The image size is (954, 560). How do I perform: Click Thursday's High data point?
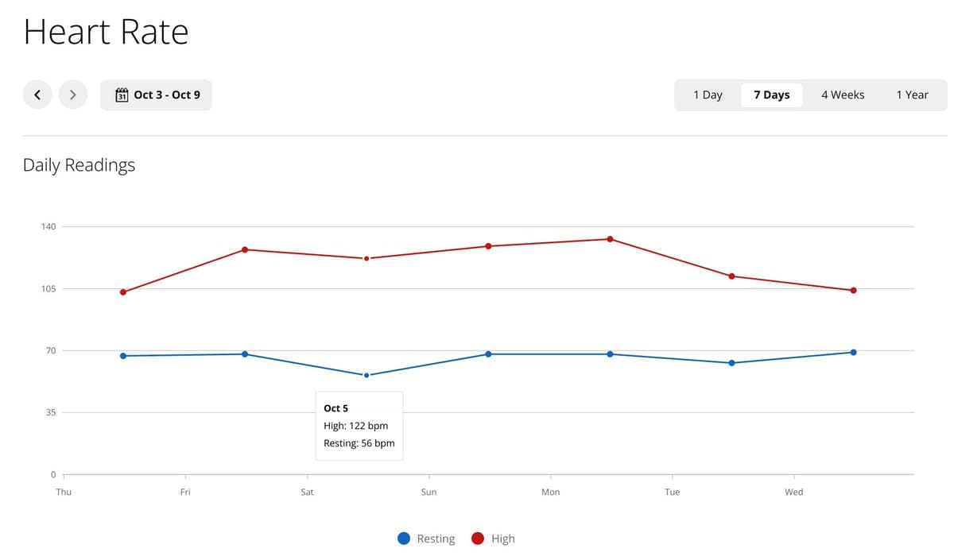tap(123, 292)
